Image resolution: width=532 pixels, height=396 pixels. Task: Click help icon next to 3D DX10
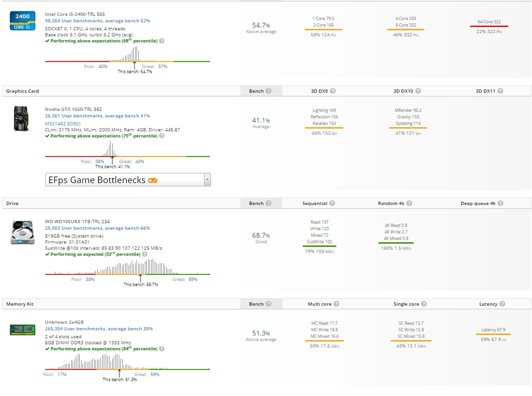pyautogui.click(x=418, y=91)
